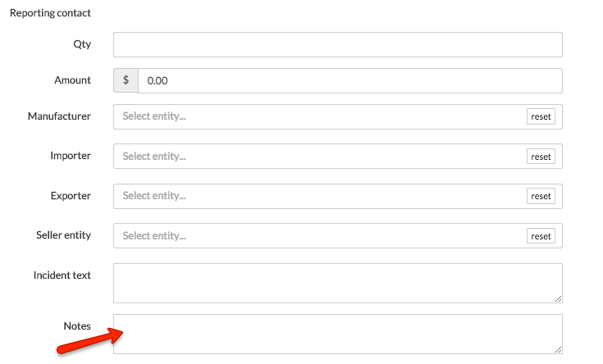Clear the Exporter field with reset
Screen dimensions: 603x364
click(x=541, y=196)
